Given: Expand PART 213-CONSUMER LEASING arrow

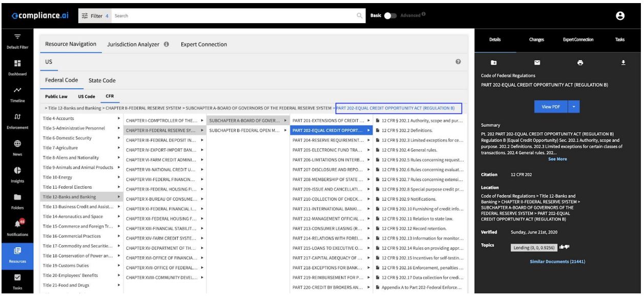Looking at the screenshot, I should click(368, 228).
